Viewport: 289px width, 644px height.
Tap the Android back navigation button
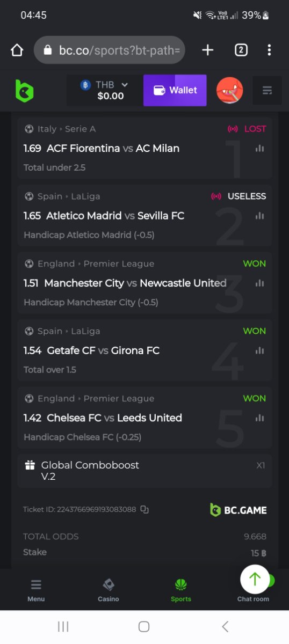click(225, 626)
